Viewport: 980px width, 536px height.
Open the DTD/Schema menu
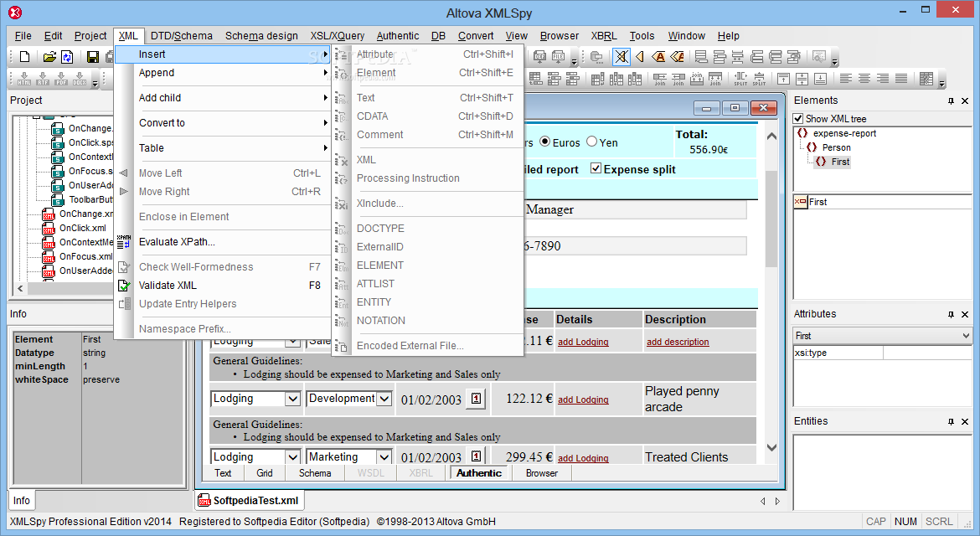tap(181, 36)
